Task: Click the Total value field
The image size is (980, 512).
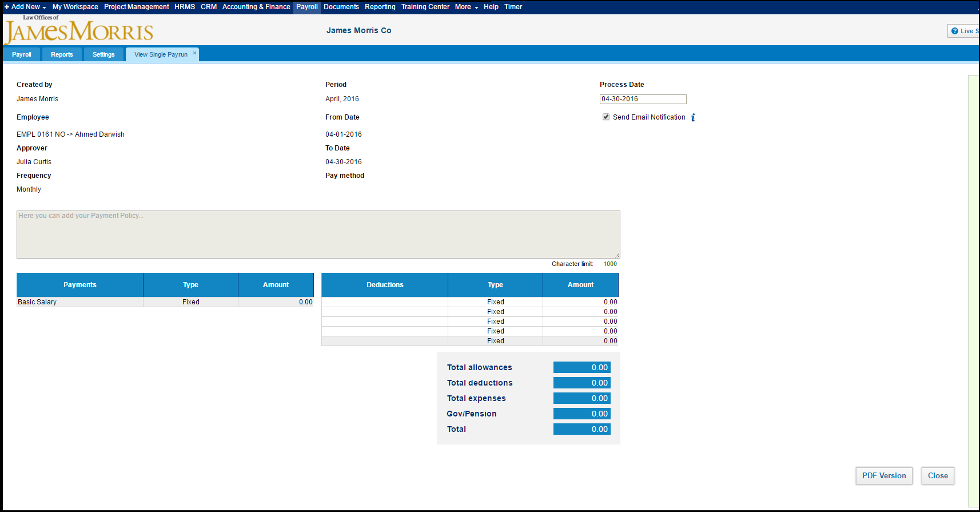Action: [582, 429]
